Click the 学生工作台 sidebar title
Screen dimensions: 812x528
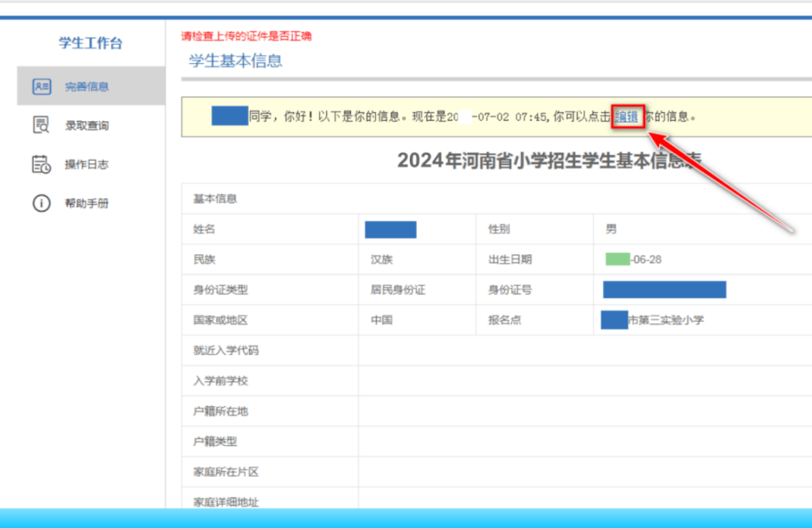[x=90, y=44]
